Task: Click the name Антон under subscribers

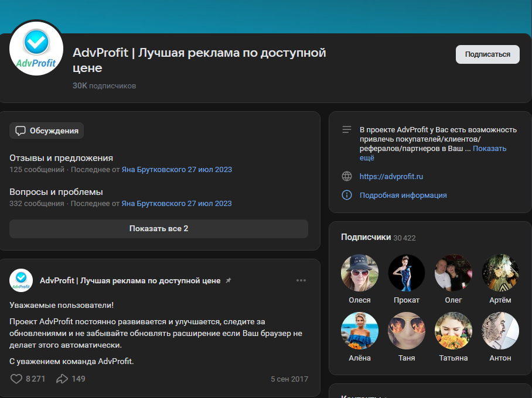Action: pos(500,358)
